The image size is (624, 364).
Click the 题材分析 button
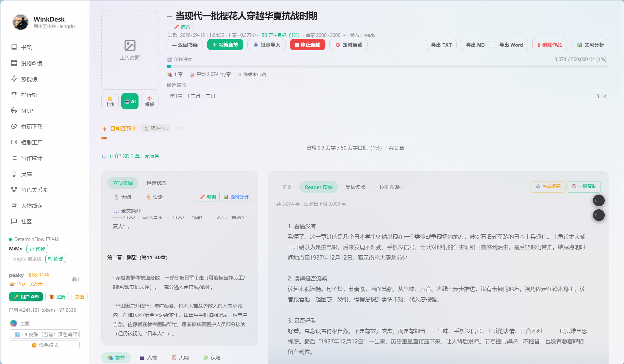click(x=236, y=197)
